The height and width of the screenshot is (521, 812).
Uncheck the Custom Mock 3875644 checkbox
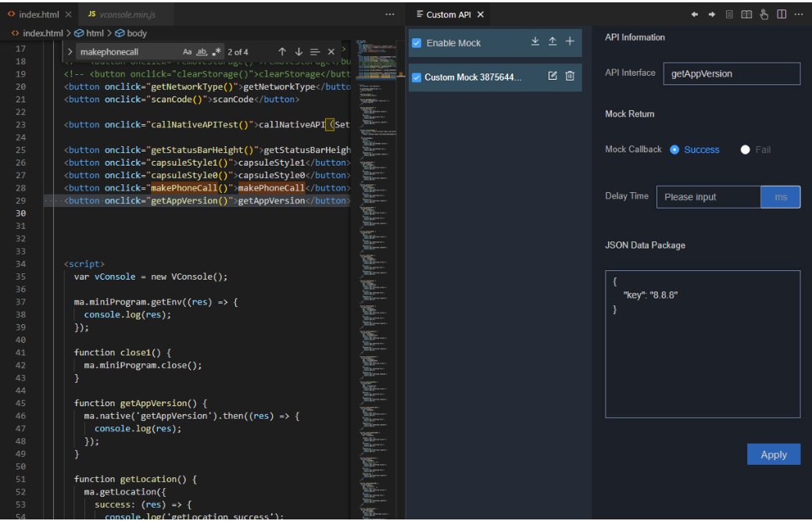417,76
